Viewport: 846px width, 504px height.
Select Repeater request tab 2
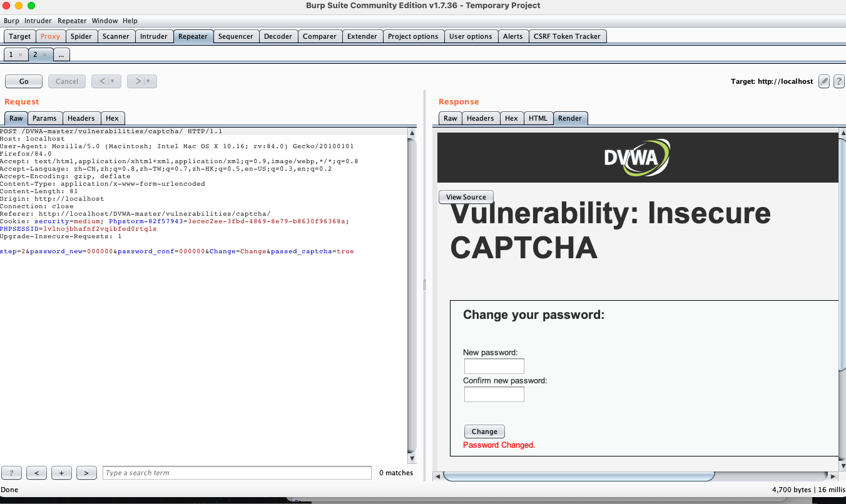click(x=36, y=55)
